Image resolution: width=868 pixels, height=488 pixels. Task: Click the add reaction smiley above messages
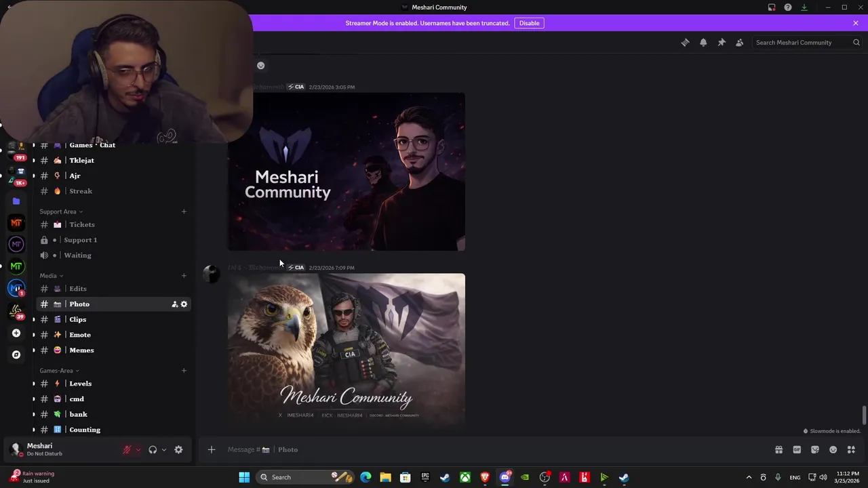(x=260, y=66)
